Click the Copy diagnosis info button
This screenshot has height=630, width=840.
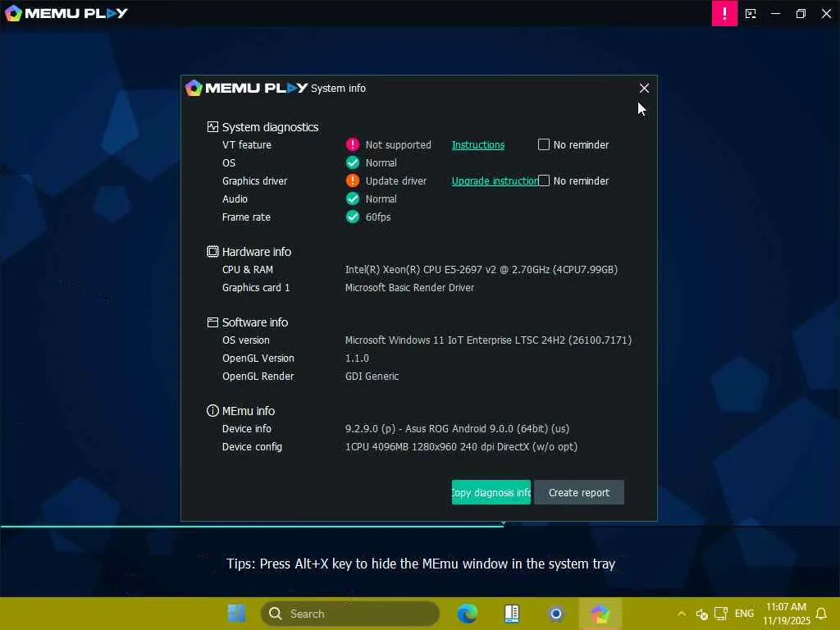pos(491,492)
